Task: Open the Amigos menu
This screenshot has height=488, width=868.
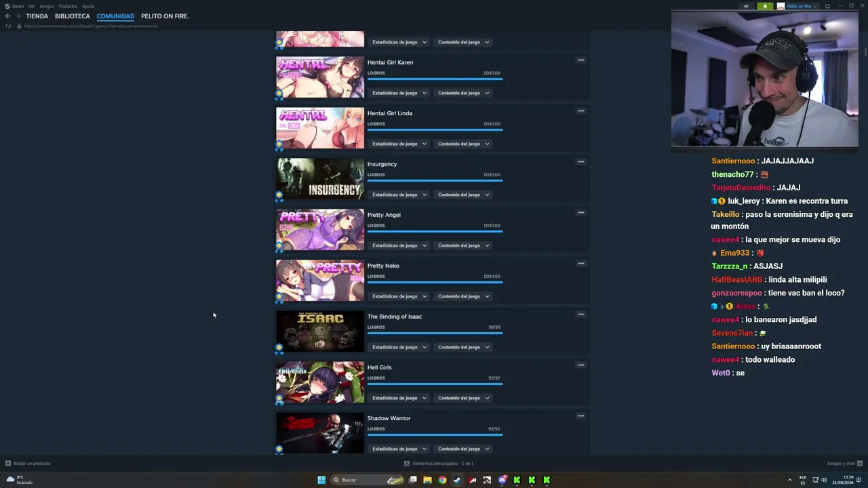Action: [x=46, y=6]
